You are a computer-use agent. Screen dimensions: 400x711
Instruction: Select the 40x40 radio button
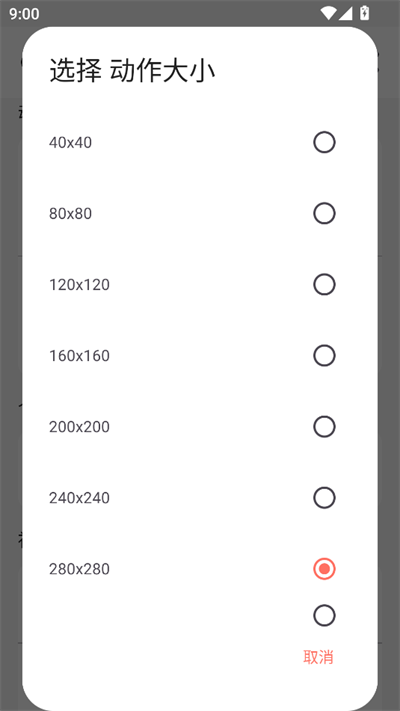[324, 142]
